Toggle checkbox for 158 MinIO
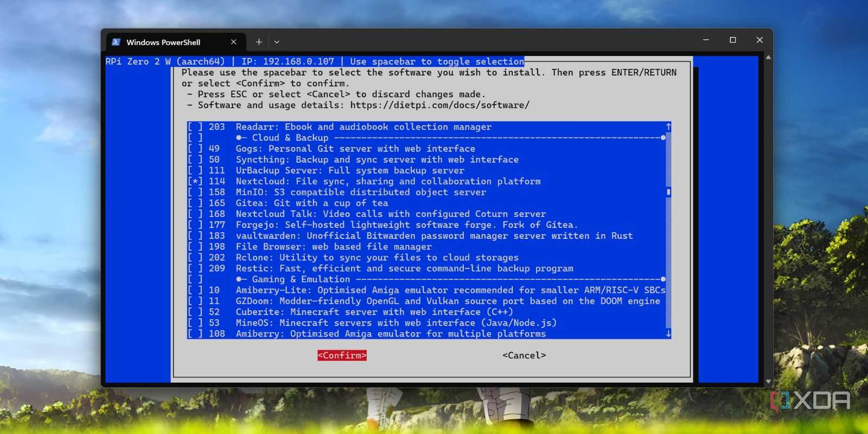 [x=195, y=192]
